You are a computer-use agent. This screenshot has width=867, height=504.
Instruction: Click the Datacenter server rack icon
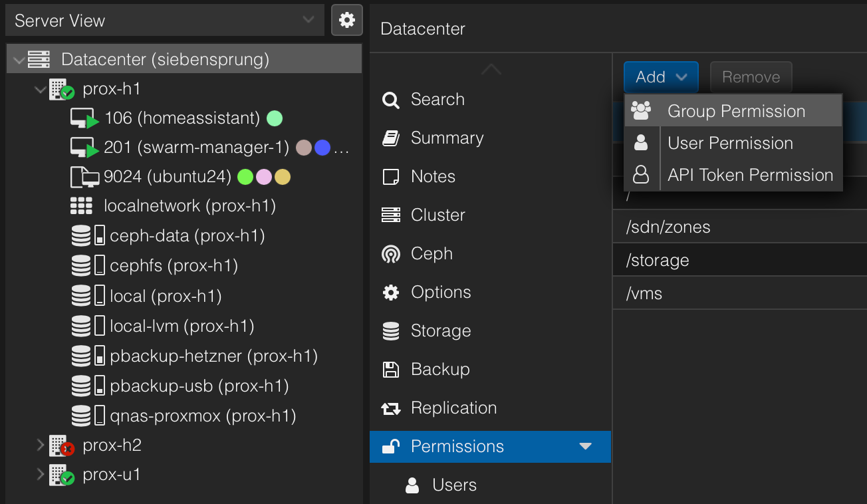tap(39, 60)
